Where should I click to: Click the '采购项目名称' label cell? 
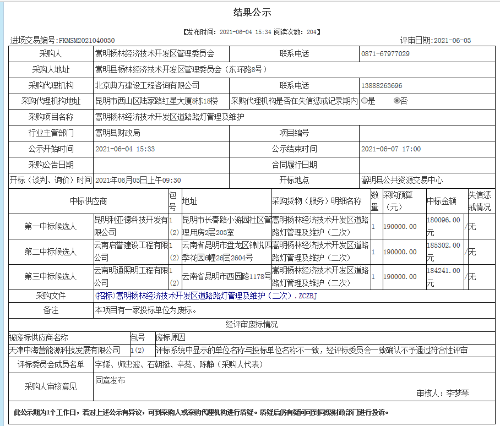[x=51, y=117]
